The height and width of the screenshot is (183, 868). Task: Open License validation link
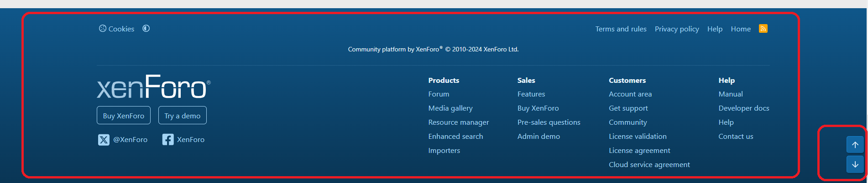point(638,136)
